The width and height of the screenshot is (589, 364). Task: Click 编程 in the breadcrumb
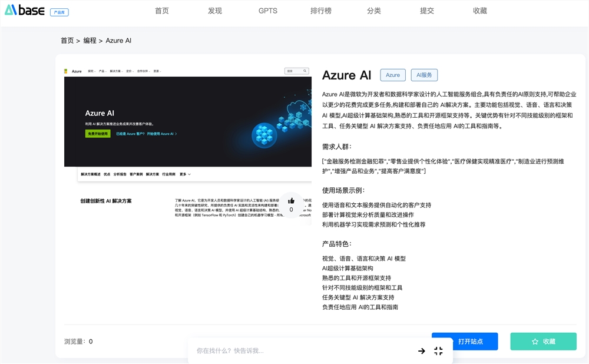90,41
